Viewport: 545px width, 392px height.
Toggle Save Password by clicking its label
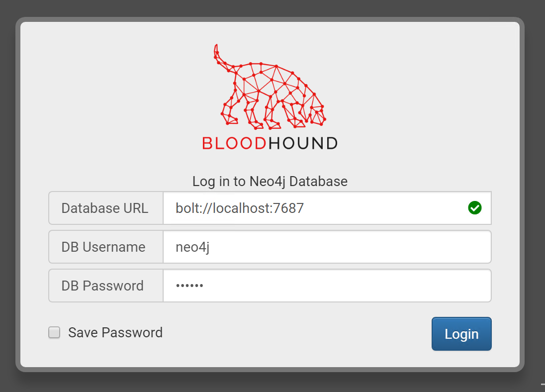115,332
